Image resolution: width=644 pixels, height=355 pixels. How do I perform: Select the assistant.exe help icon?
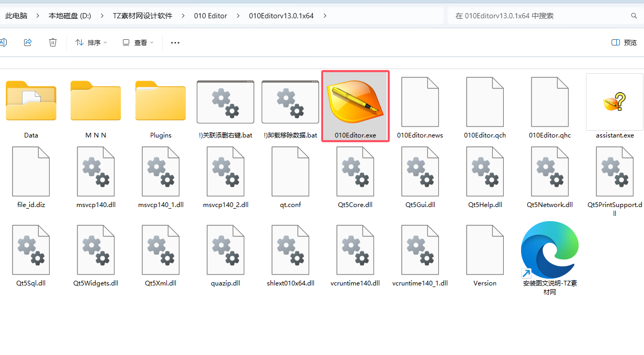click(615, 101)
